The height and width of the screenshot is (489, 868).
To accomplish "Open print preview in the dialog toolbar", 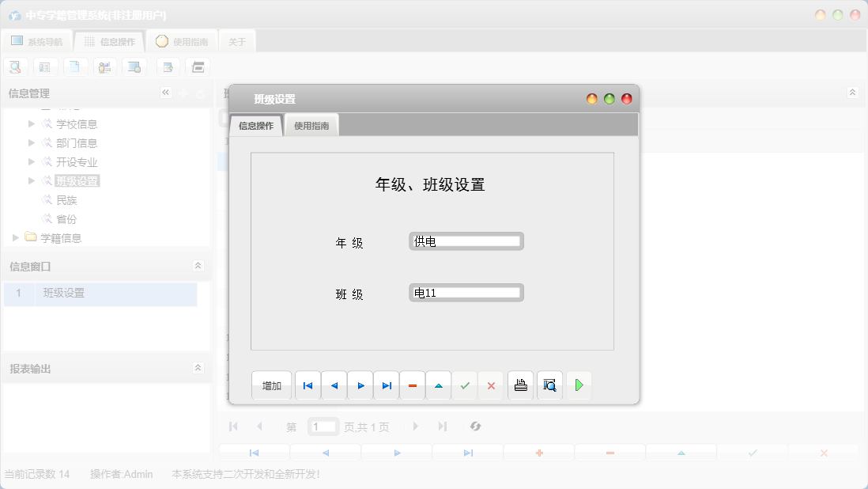I will coord(549,385).
